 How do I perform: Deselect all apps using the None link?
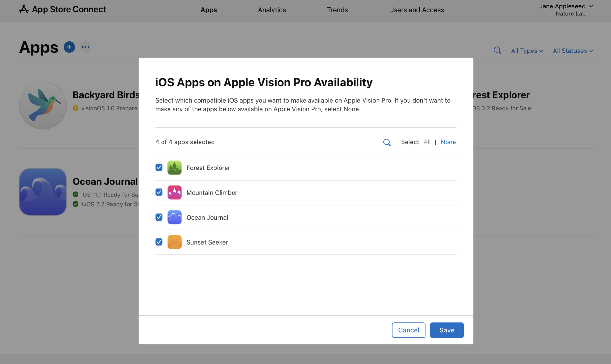click(448, 142)
